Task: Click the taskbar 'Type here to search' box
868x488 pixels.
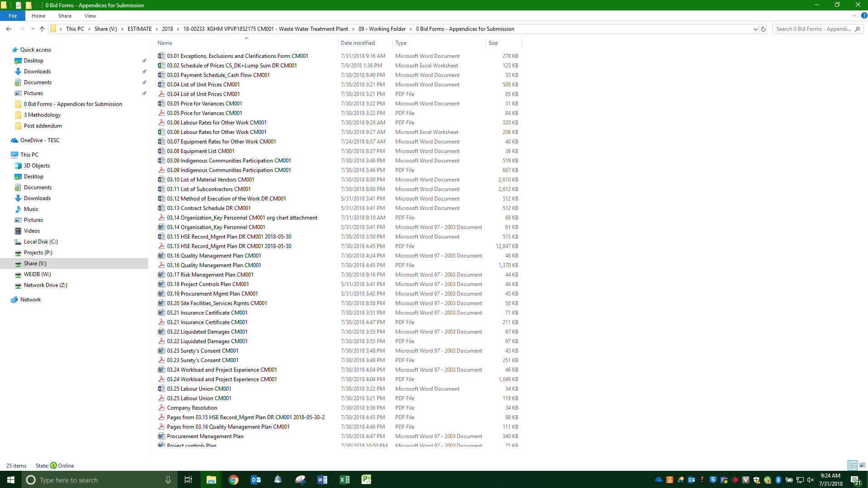Action: tap(99, 480)
